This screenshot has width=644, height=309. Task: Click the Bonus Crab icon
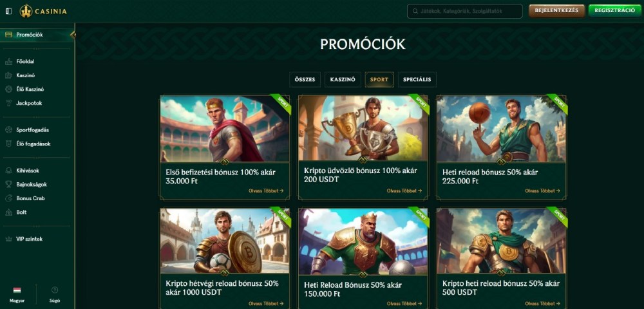(x=8, y=198)
